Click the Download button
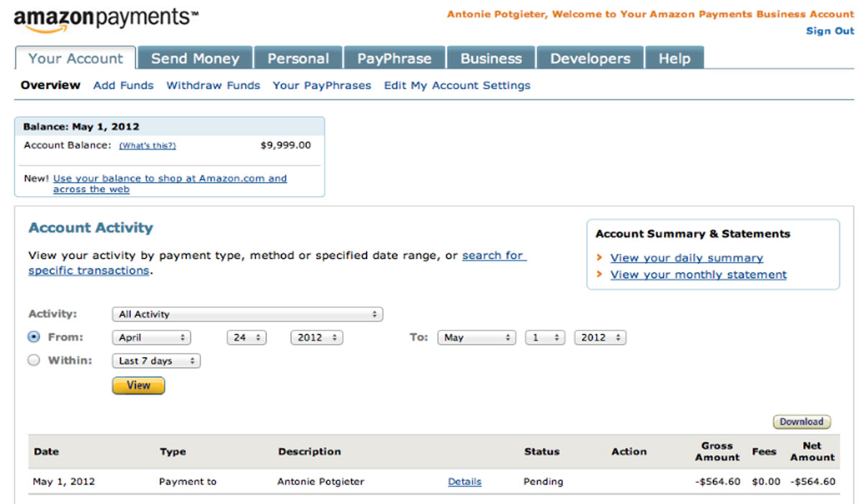This screenshot has width=864, height=504. click(x=801, y=422)
